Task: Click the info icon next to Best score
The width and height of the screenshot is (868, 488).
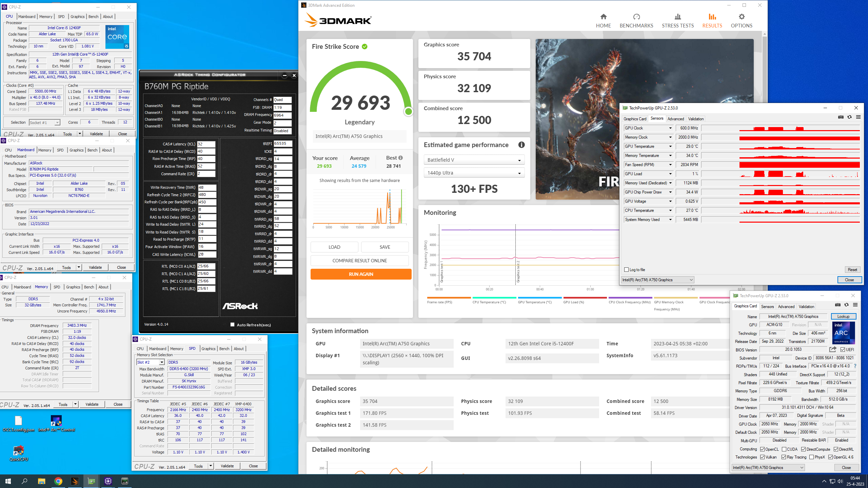Action: 401,158
